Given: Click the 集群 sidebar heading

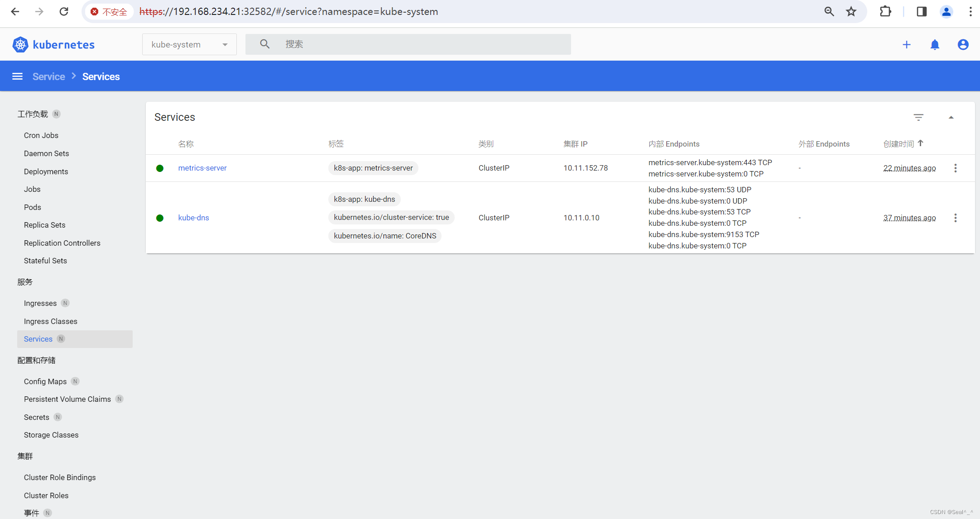Looking at the screenshot, I should click(25, 456).
